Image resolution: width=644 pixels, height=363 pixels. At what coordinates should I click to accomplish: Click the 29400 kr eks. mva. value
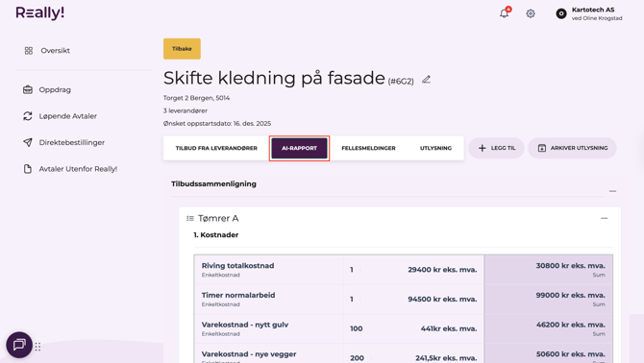[x=442, y=270]
